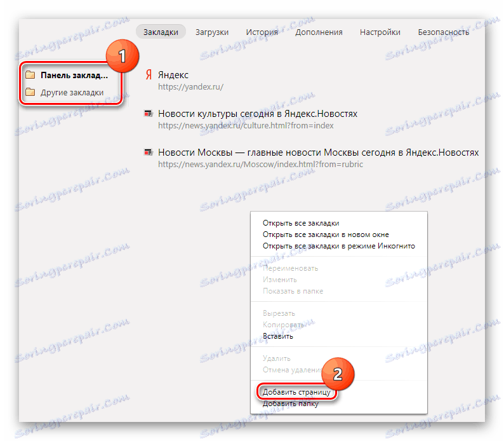Go to the История tab

click(262, 32)
